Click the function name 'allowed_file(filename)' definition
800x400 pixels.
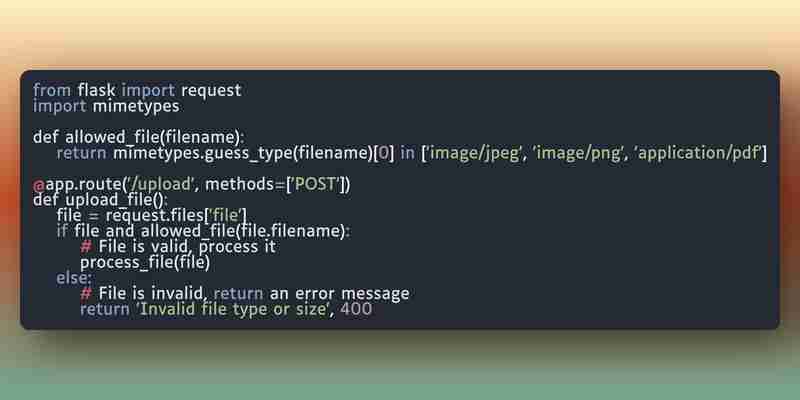click(x=155, y=137)
